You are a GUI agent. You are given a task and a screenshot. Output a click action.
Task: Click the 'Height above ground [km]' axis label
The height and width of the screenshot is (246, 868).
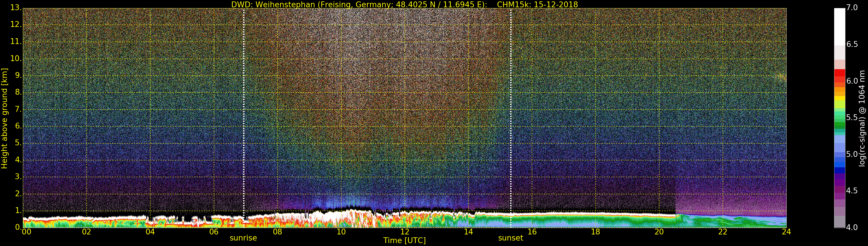4,118
